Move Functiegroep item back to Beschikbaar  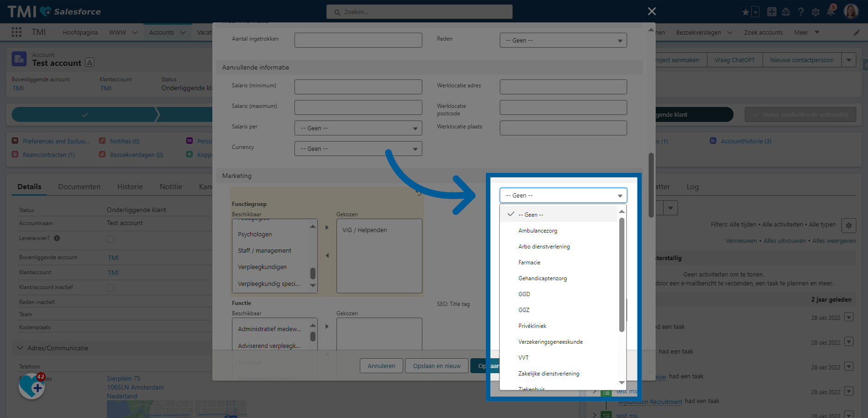[x=327, y=255]
